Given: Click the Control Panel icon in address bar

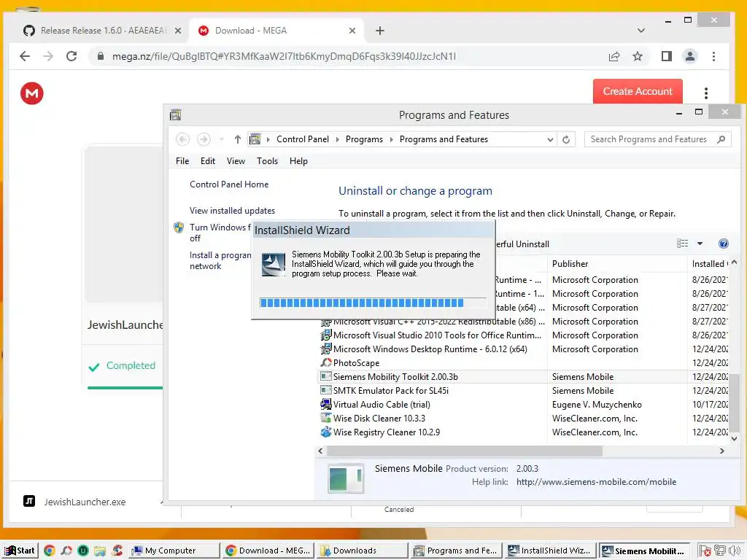Looking at the screenshot, I should 255,139.
